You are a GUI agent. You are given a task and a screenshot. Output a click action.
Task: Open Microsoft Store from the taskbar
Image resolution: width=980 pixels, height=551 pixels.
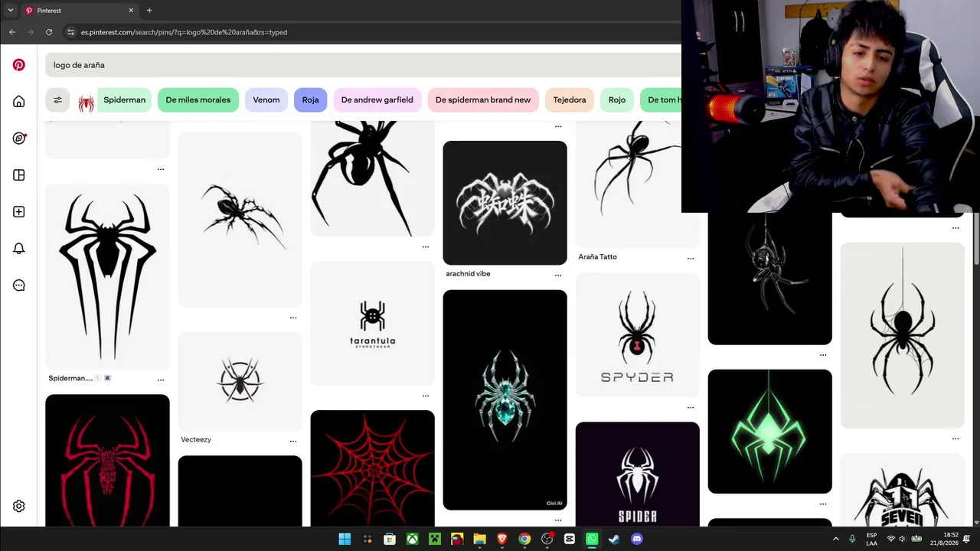(390, 539)
